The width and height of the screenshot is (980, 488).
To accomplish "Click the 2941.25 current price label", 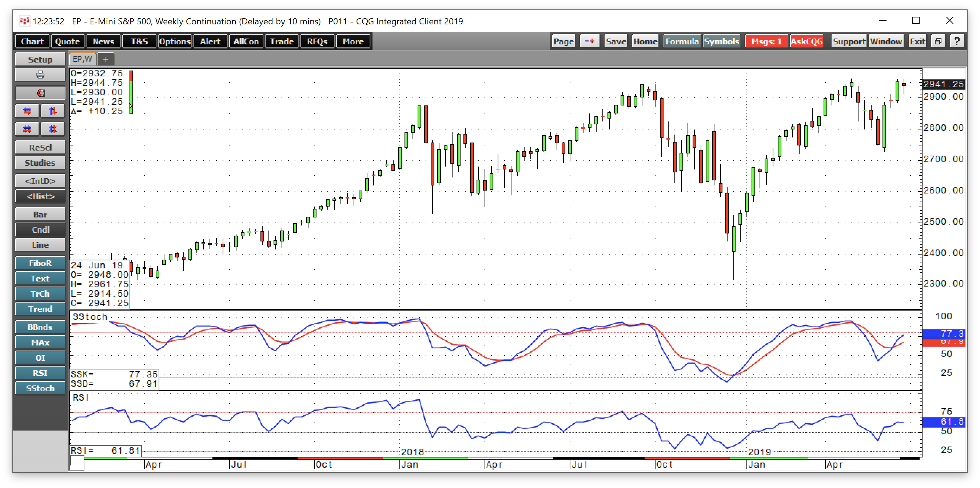I will click(x=944, y=84).
